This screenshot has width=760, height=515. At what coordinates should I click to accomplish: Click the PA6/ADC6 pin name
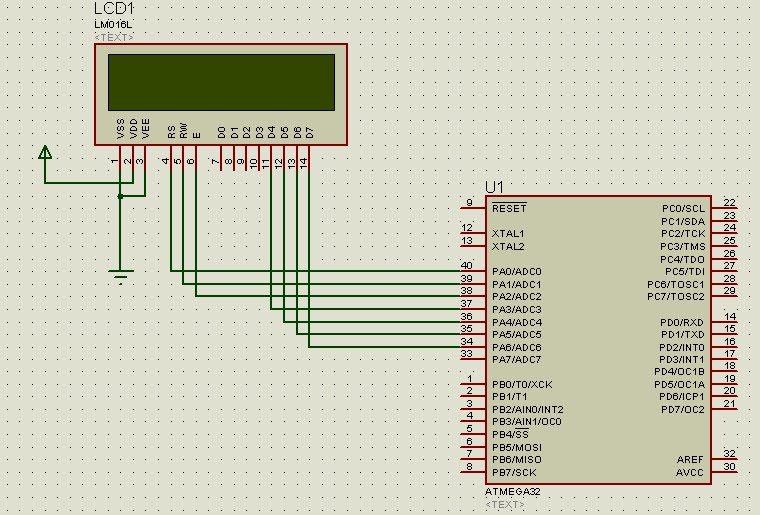tap(517, 347)
